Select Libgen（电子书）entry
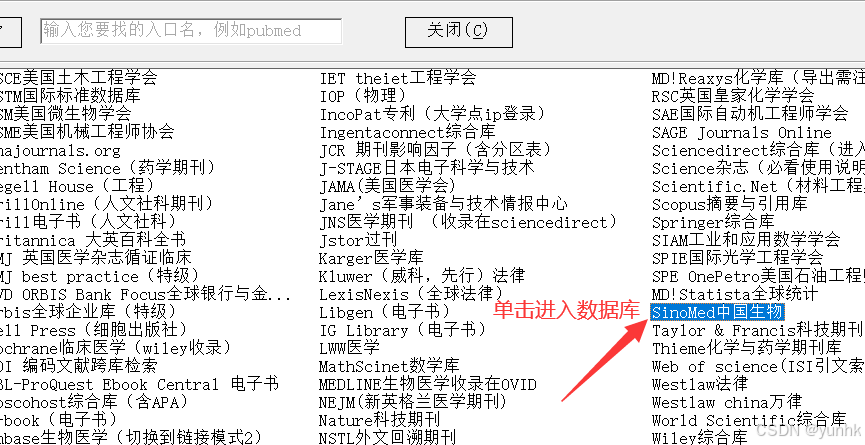 pyautogui.click(x=386, y=312)
